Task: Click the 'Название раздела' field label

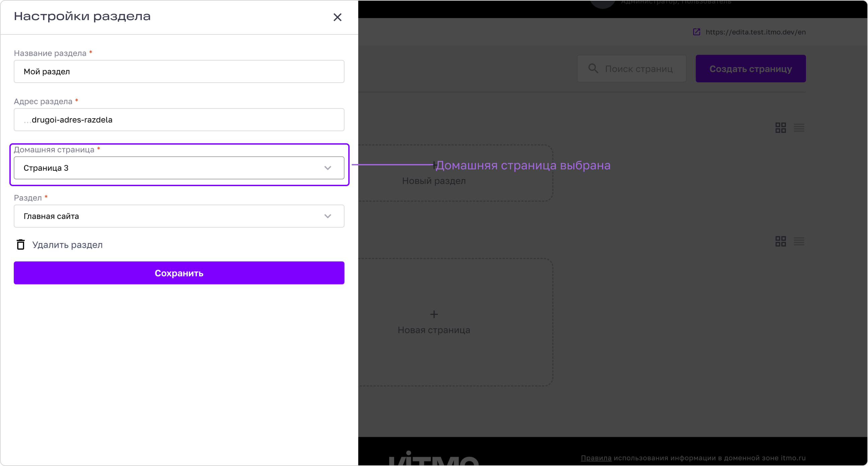Action: click(50, 53)
